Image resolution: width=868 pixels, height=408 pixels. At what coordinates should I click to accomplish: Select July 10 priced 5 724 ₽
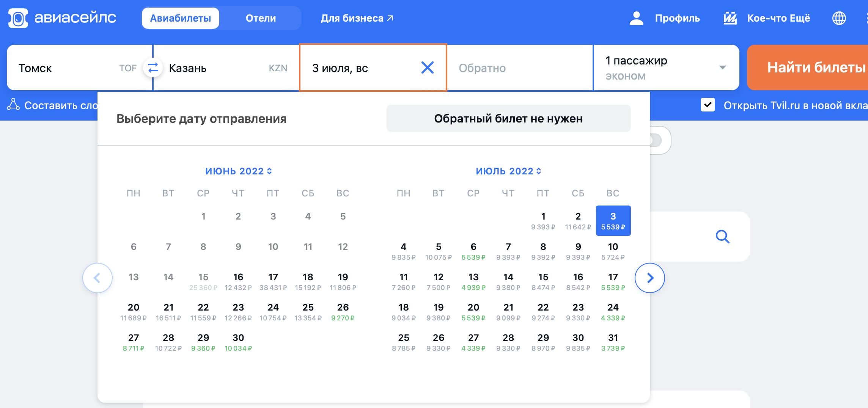tap(613, 251)
